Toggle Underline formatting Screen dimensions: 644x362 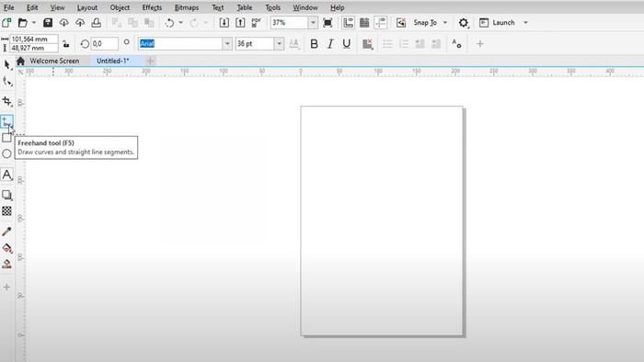coord(347,44)
